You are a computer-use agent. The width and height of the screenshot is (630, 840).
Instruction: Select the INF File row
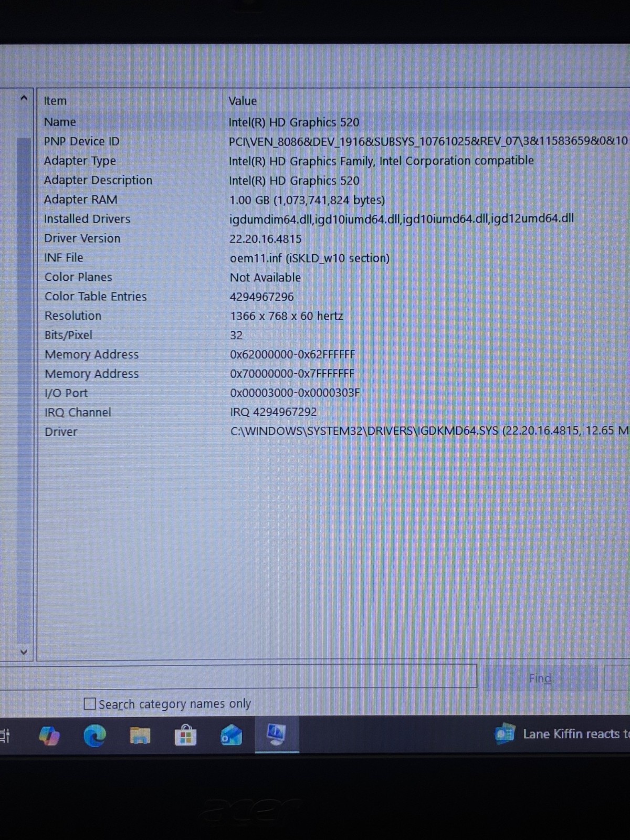(x=334, y=258)
